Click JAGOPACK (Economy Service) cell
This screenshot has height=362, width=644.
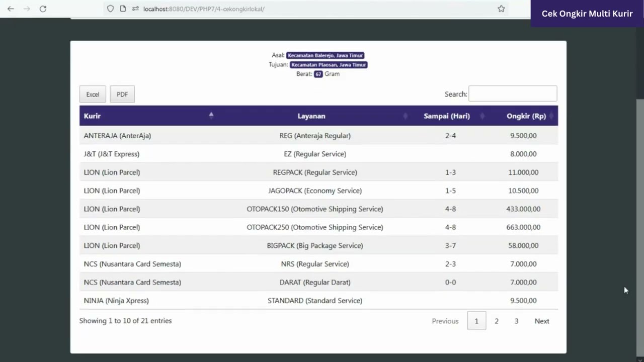[315, 191]
